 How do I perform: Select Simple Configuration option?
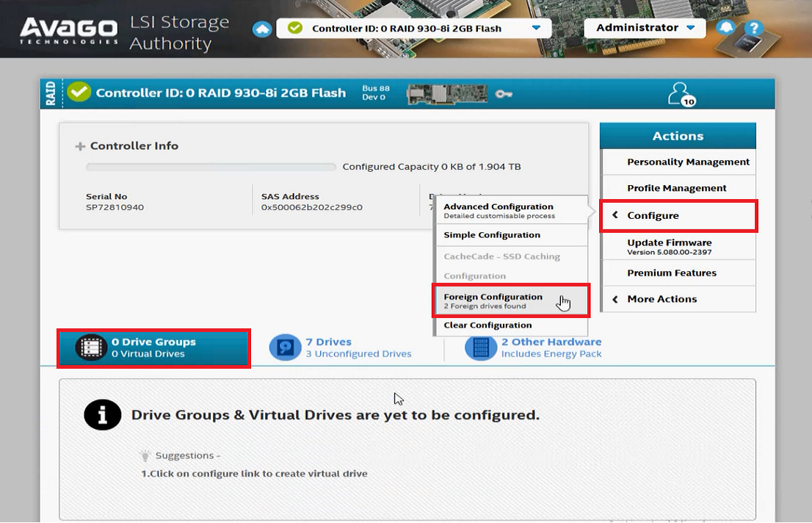(492, 235)
